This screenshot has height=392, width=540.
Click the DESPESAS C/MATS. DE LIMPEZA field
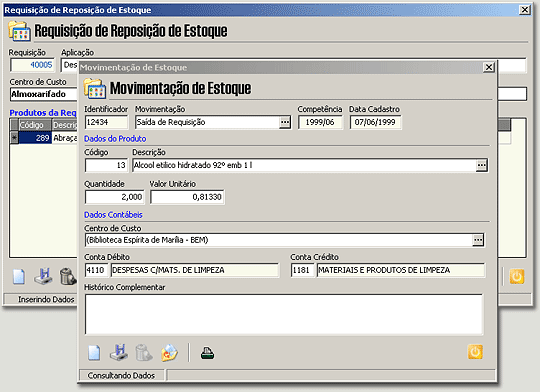[x=195, y=270]
